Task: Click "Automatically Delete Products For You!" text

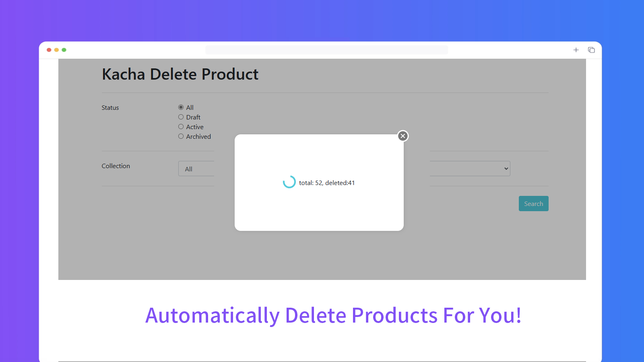Action: [x=334, y=316]
